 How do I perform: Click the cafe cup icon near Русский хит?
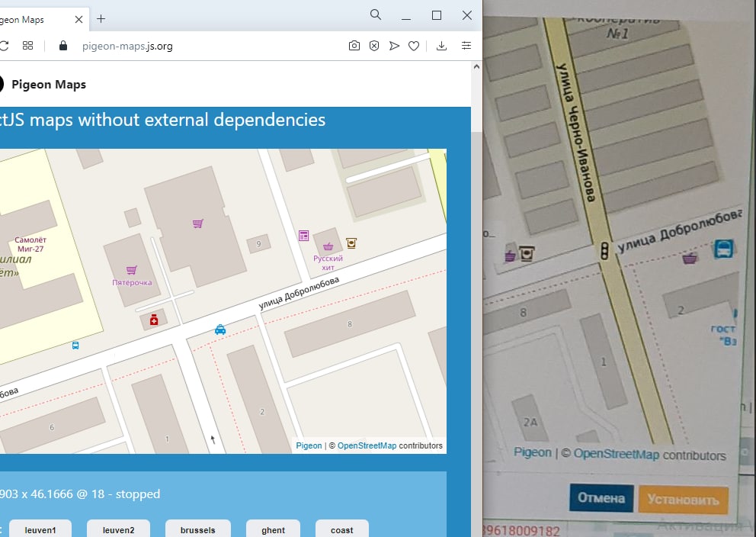351,243
